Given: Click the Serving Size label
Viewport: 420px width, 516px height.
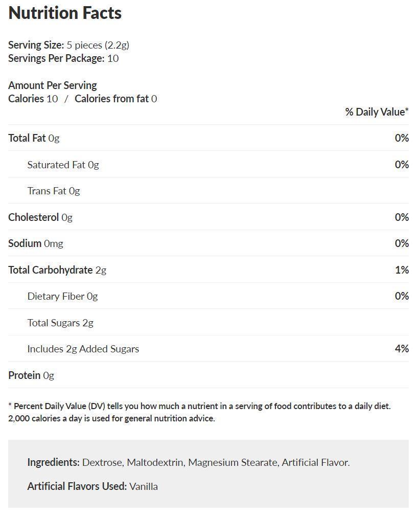Looking at the screenshot, I should 36,45.
